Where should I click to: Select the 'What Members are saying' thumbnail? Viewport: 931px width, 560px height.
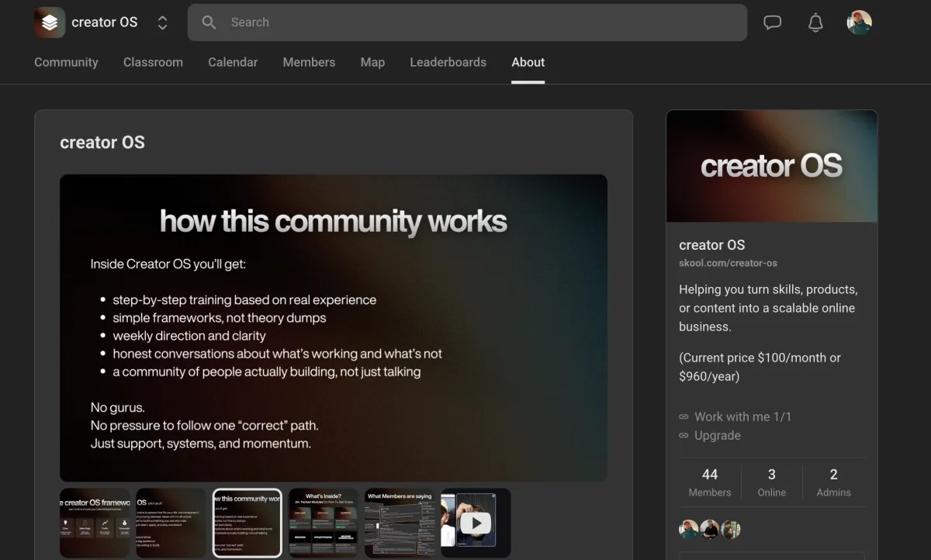point(400,523)
